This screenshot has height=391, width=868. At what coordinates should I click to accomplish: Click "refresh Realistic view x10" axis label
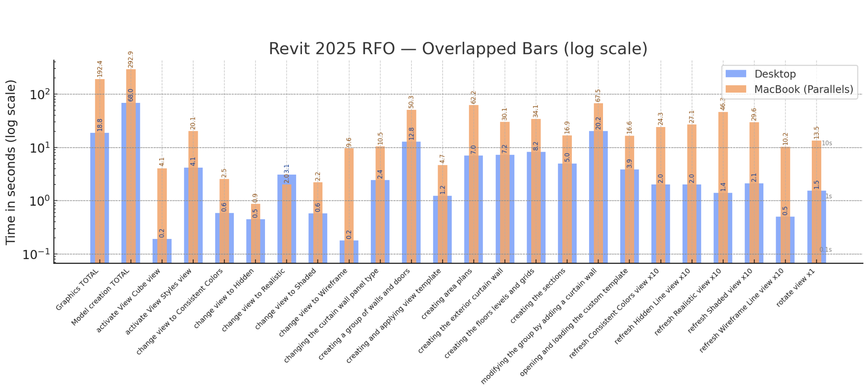688,302
